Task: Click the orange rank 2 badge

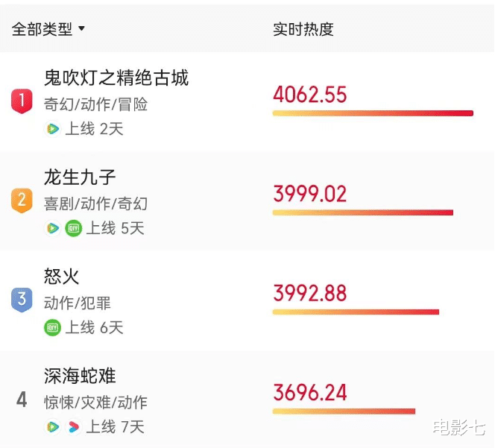Action: (x=22, y=201)
